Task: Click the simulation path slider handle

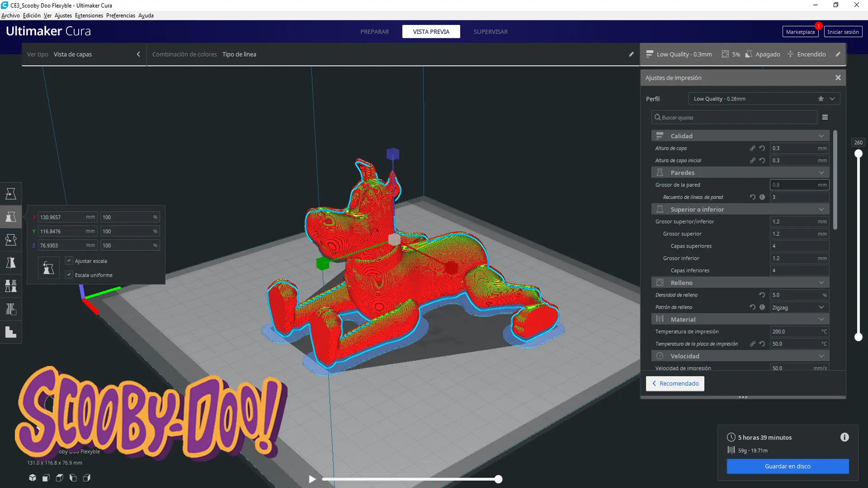Action: [498, 479]
